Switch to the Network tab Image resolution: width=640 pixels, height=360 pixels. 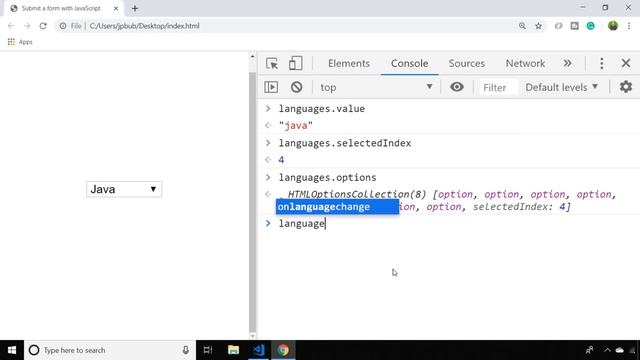525,63
